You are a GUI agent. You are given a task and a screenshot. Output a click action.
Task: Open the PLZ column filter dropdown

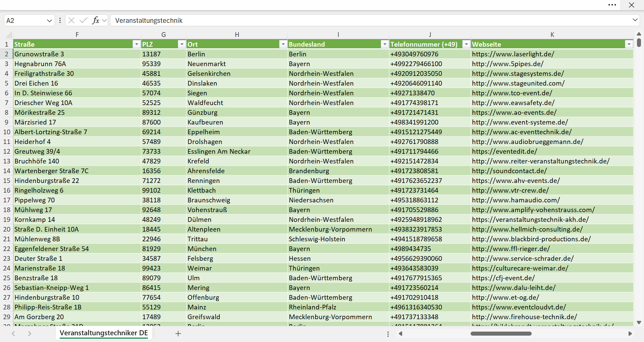pyautogui.click(x=182, y=44)
